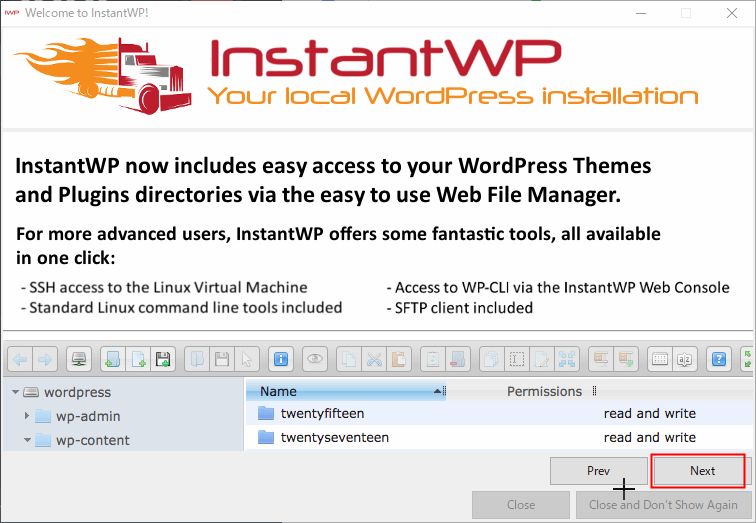This screenshot has height=523, width=756.
Task: Collapse the wordpress root tree node
Action: click(x=15, y=392)
